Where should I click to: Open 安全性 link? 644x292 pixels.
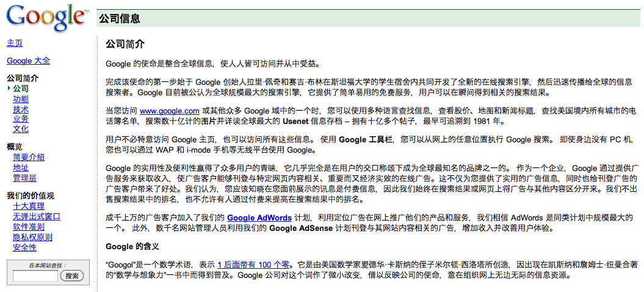point(24,247)
